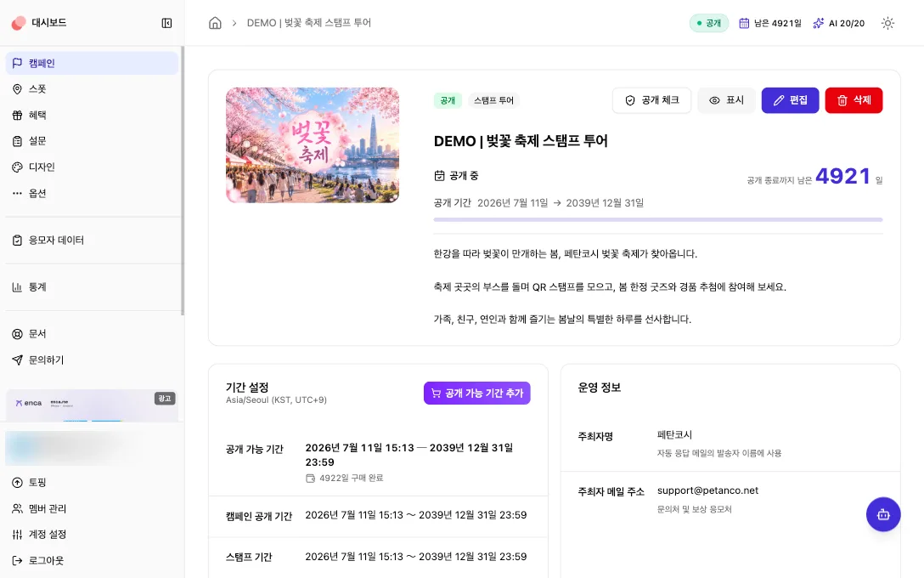Open the 혜택 menu item
The height and width of the screenshot is (578, 924).
tap(92, 115)
